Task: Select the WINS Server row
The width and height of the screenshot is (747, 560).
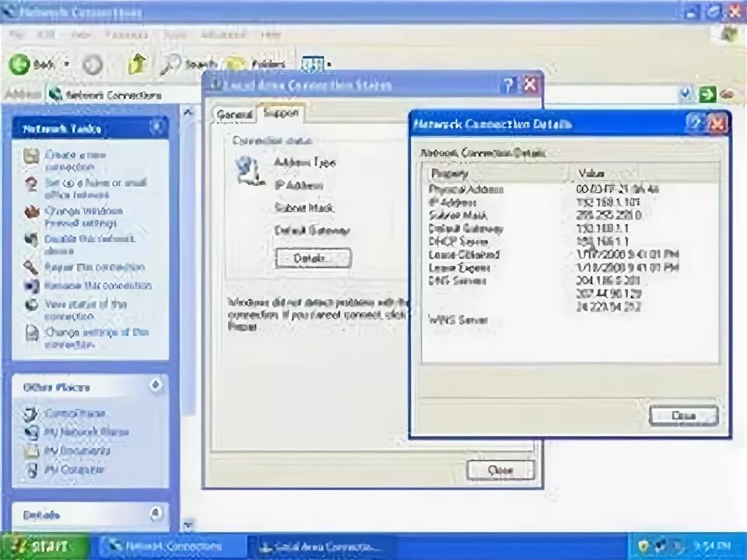Action: (x=570, y=320)
